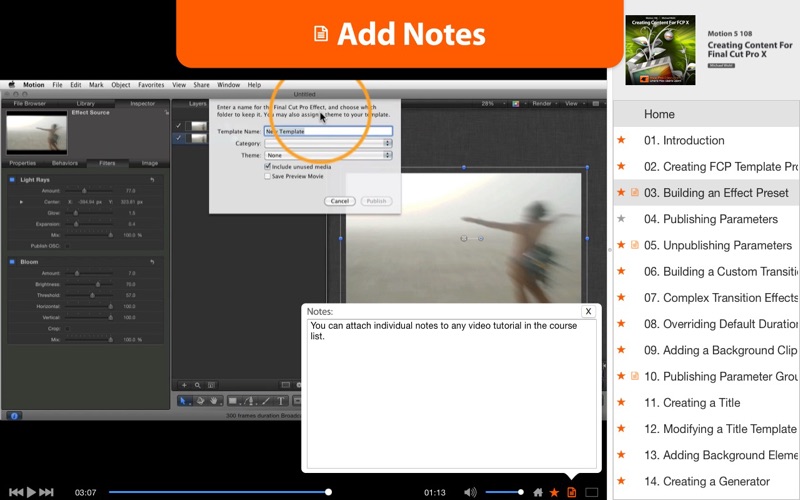Open the Object menu
This screenshot has height=500, width=800.
[121, 85]
